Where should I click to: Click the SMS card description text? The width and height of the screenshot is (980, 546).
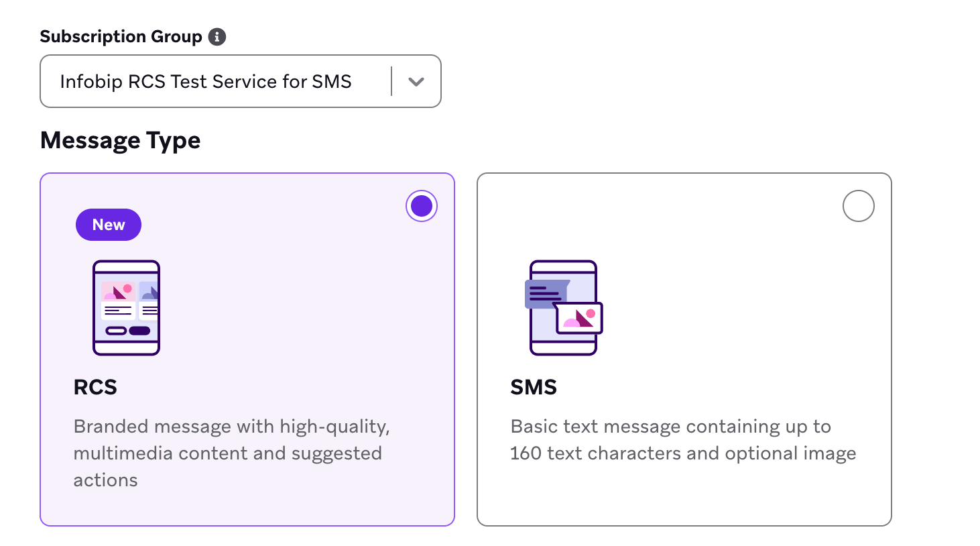(x=683, y=439)
